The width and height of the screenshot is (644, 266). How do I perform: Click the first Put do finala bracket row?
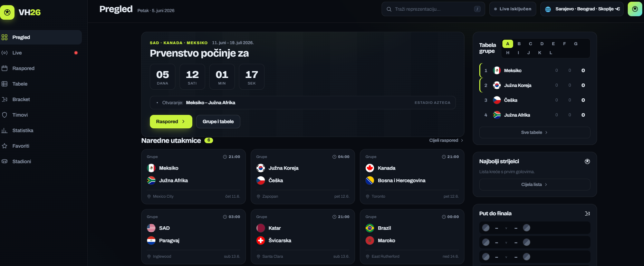pyautogui.click(x=535, y=228)
